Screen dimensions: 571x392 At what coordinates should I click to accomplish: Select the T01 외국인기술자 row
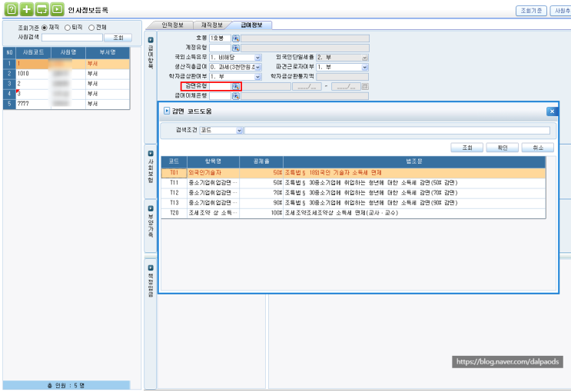(354, 173)
